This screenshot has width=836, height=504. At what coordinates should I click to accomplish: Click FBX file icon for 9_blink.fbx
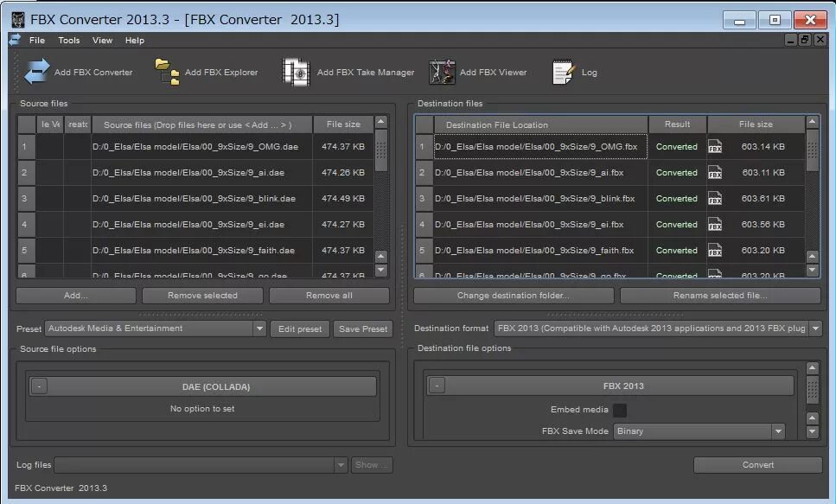coord(715,198)
